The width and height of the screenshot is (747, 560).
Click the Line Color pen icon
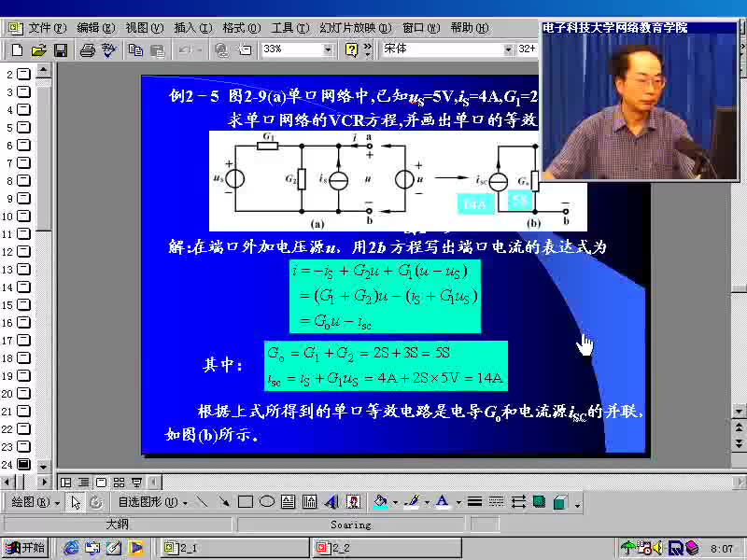[x=412, y=501]
